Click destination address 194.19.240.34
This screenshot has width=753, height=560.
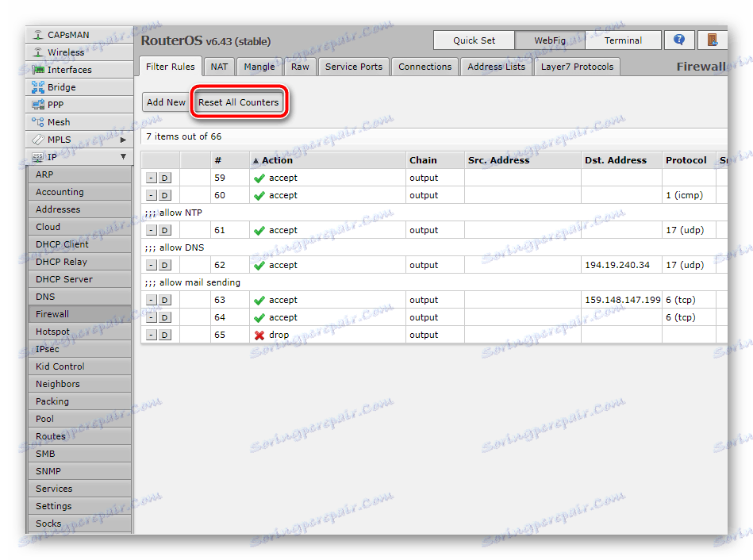point(617,265)
